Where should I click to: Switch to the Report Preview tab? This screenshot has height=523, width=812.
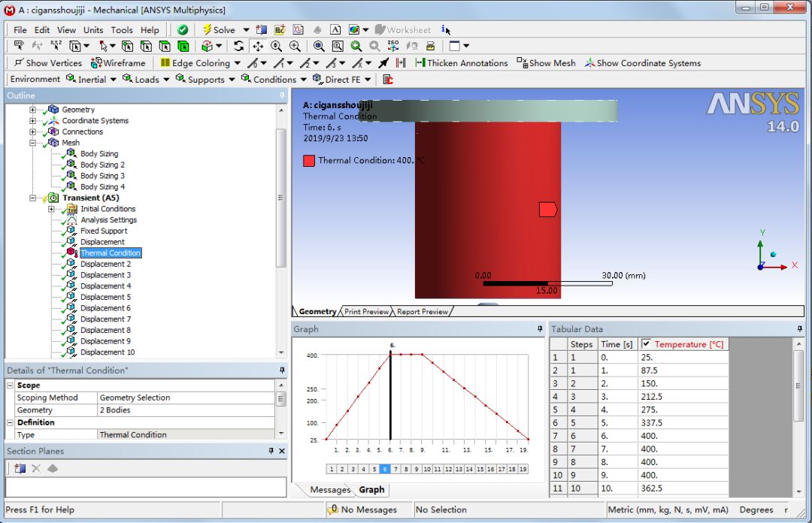coord(422,312)
